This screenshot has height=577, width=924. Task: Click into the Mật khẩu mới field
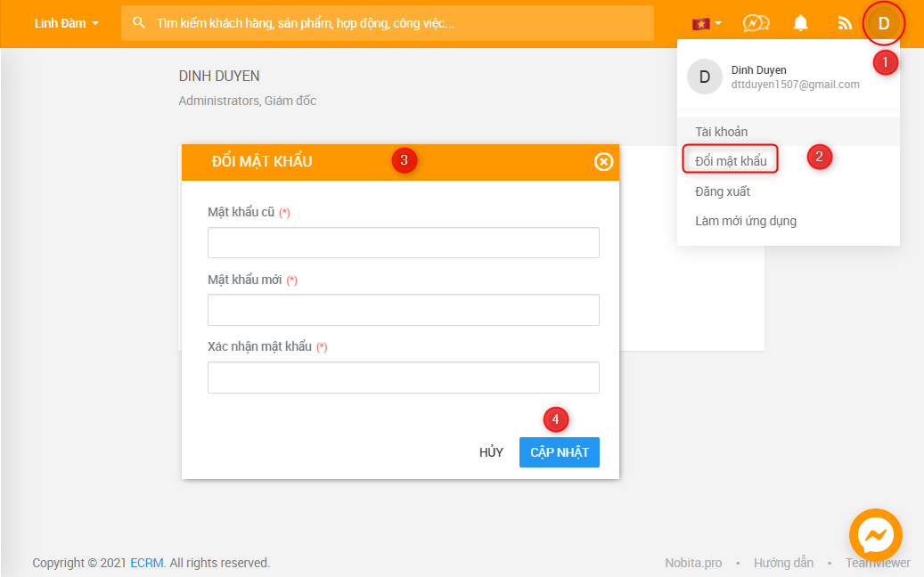403,310
